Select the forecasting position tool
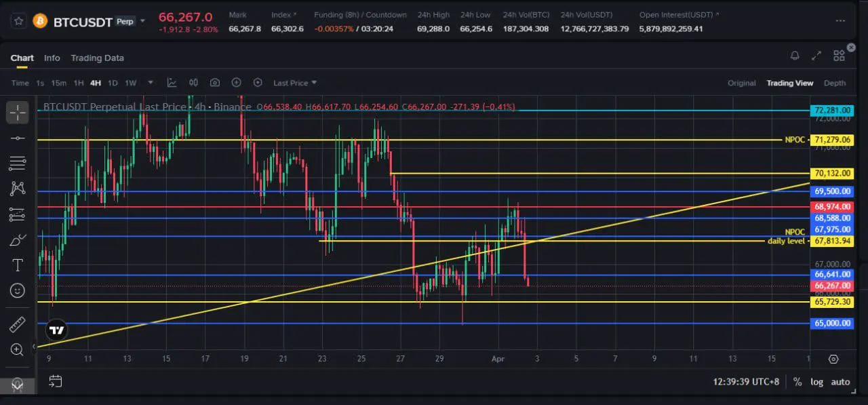The width and height of the screenshot is (868, 405). [x=18, y=214]
